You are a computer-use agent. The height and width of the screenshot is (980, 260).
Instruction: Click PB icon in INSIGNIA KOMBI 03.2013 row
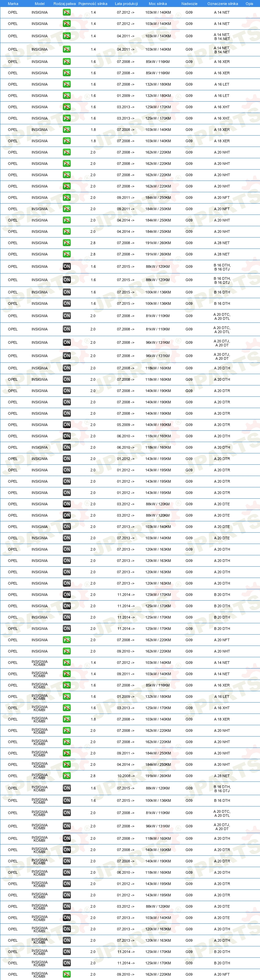[66, 708]
